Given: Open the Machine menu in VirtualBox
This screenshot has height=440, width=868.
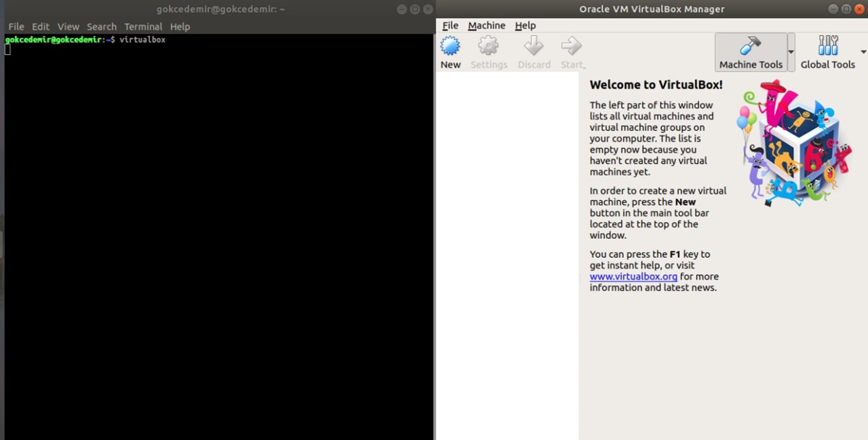Looking at the screenshot, I should pos(487,25).
